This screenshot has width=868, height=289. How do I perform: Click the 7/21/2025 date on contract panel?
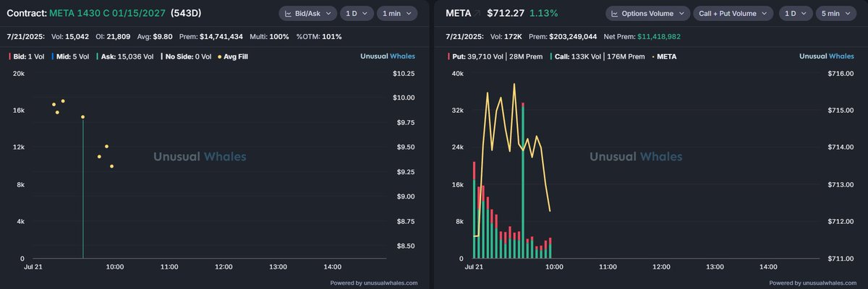(24, 36)
